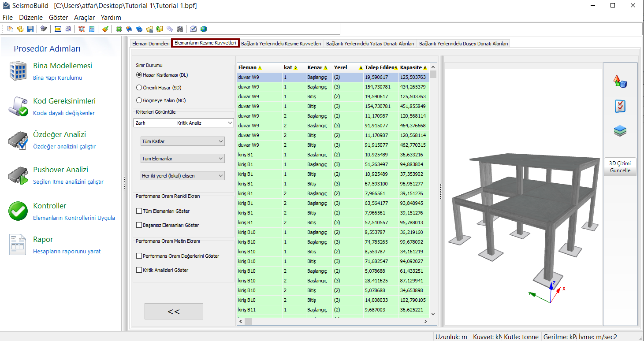Enable the Başarısız Elemanları Göster checkbox
Image resolution: width=644 pixels, height=341 pixels.
139,225
